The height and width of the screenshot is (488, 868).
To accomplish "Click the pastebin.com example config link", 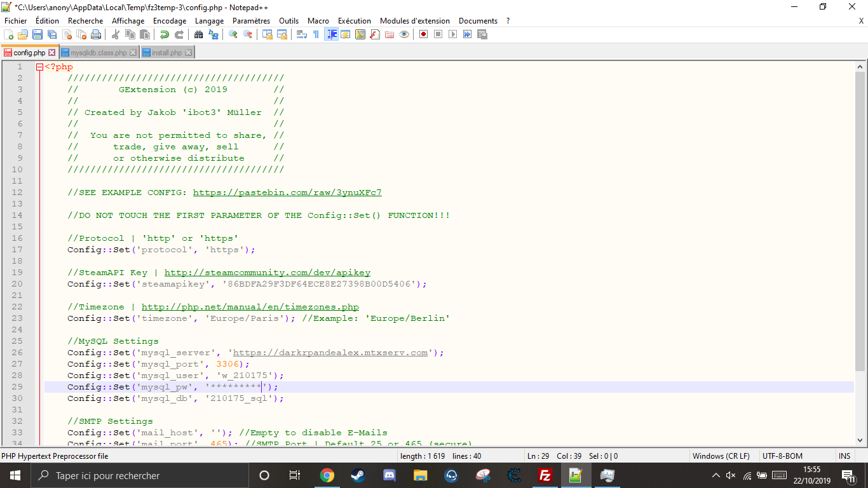I will (x=287, y=193).
